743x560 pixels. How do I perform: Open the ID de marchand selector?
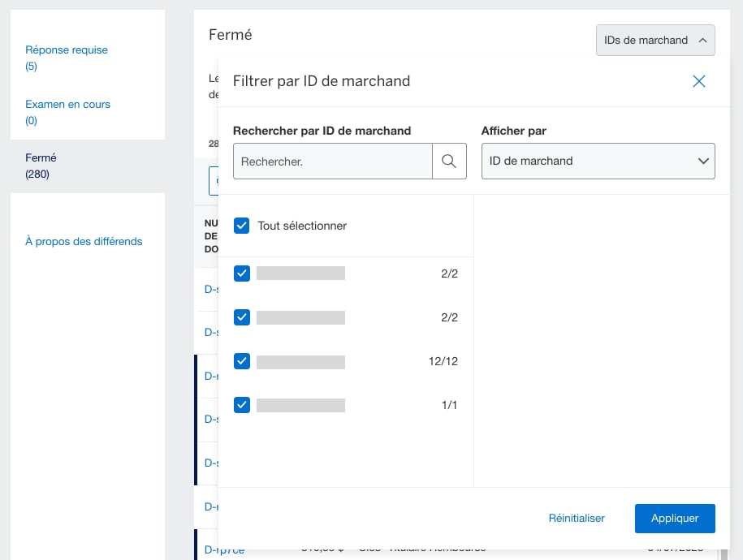coord(598,161)
